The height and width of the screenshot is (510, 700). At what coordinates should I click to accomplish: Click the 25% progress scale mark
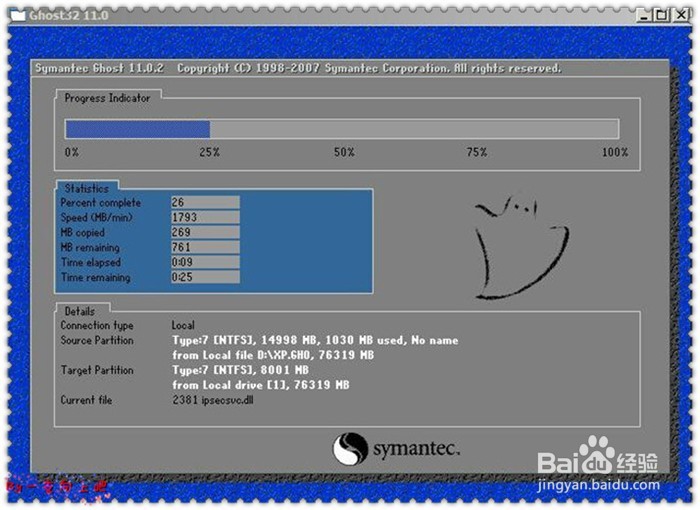coord(209,152)
